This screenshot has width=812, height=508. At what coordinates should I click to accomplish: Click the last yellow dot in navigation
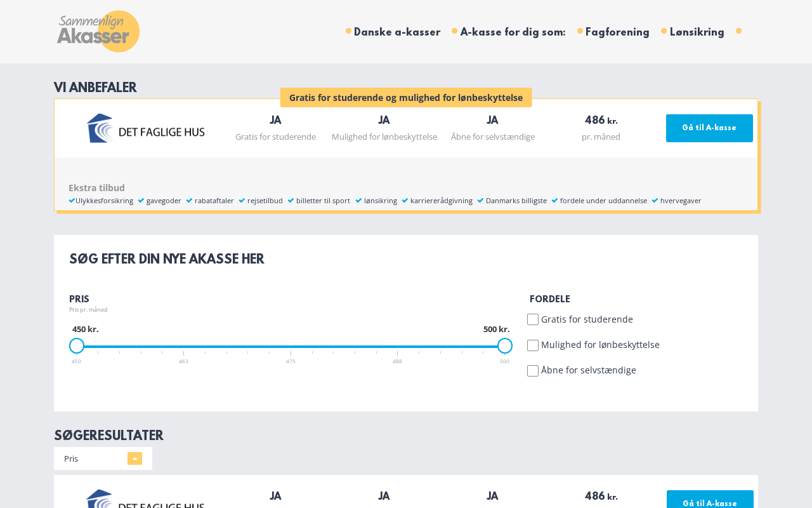[x=738, y=31]
